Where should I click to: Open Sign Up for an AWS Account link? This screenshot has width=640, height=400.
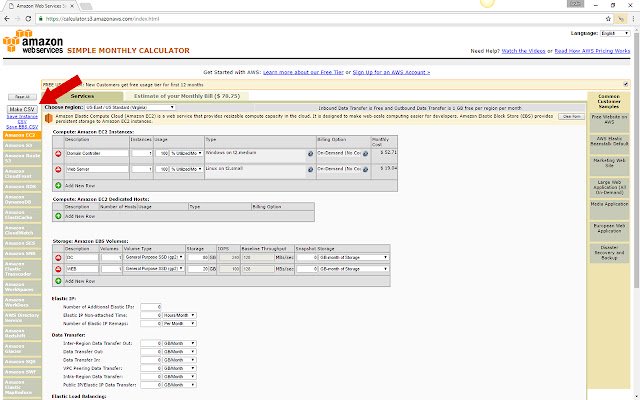[x=391, y=72]
